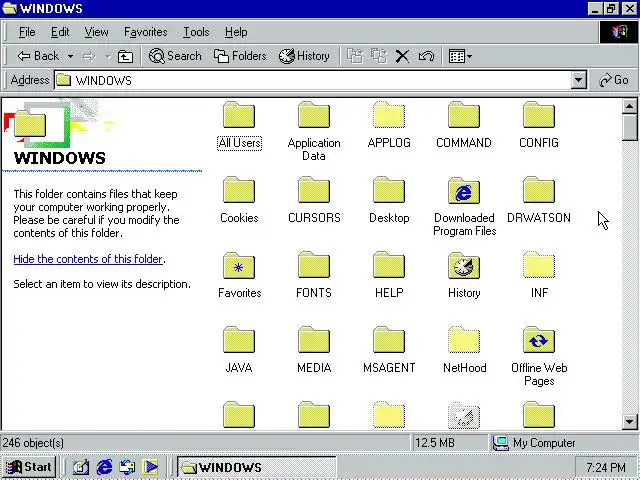The width and height of the screenshot is (640, 480).
Task: Select the Desktop folder
Action: pos(389,200)
